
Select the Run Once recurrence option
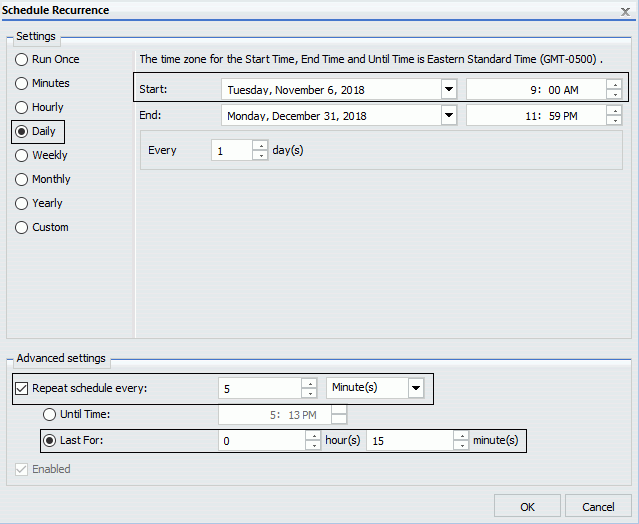coord(47,59)
